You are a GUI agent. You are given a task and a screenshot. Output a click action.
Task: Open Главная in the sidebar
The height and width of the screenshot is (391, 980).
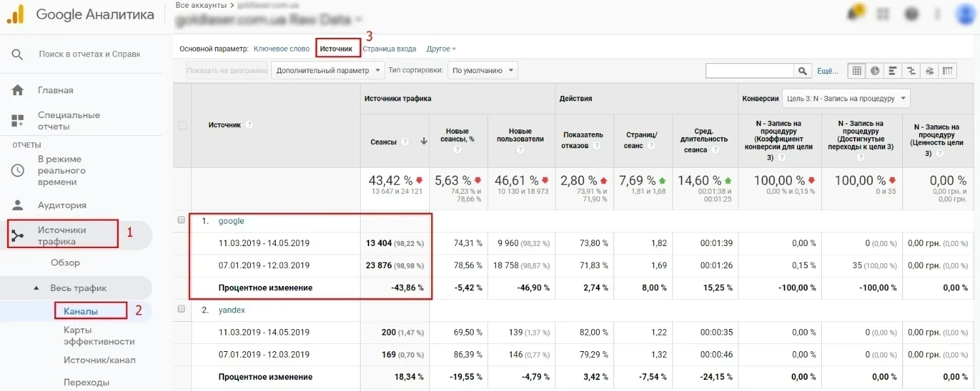56,90
